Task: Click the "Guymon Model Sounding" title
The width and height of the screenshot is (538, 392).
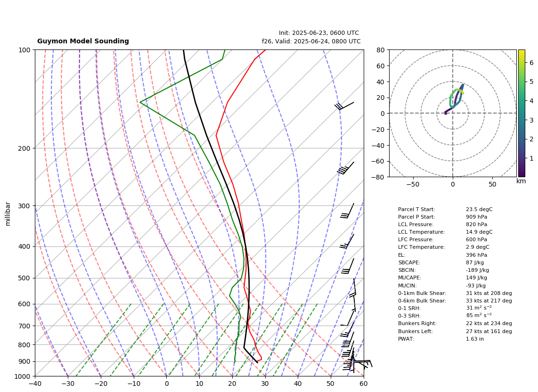Action: 83,41
